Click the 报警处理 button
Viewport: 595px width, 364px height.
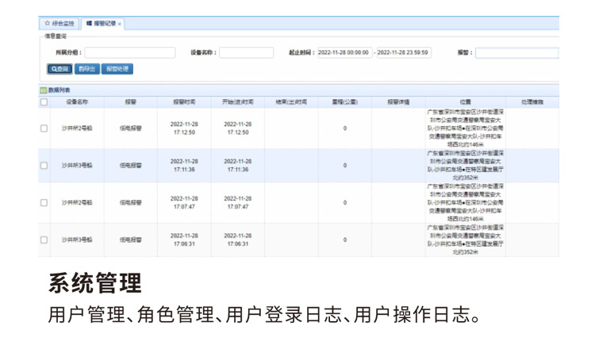tap(117, 69)
